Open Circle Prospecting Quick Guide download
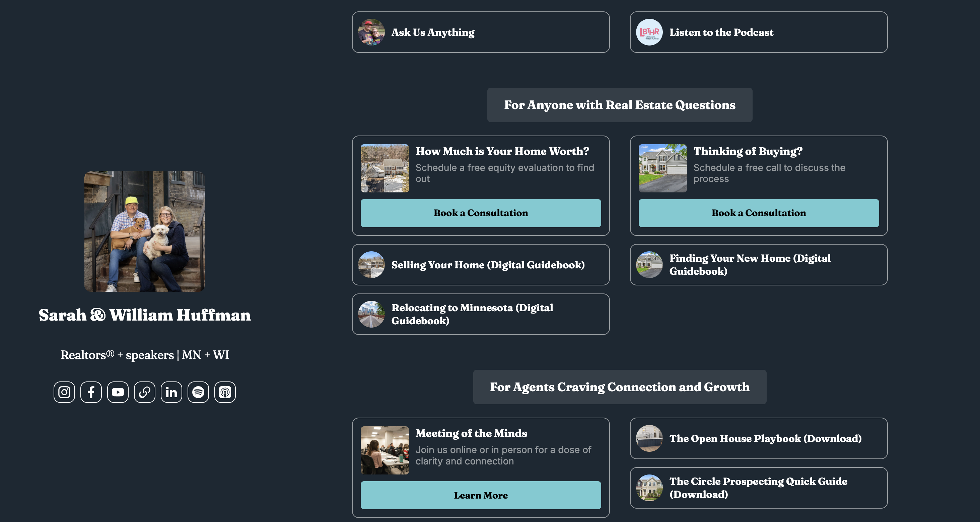Viewport: 980px width, 522px height. [758, 488]
